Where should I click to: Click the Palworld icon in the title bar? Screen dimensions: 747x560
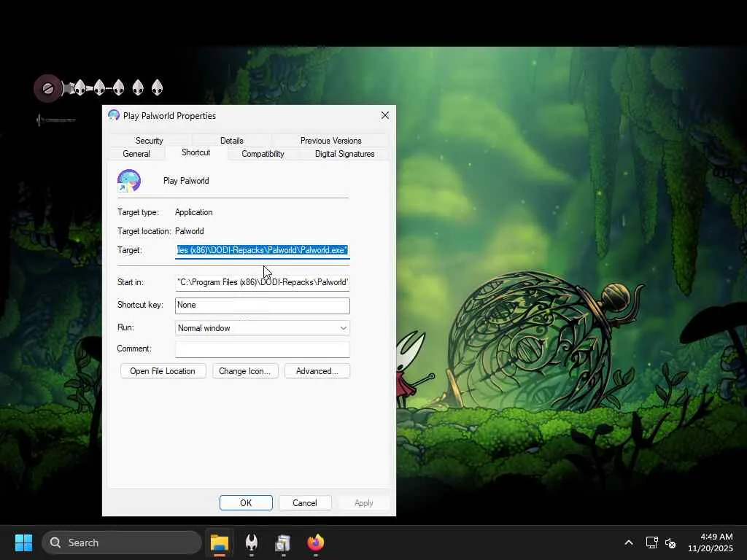(113, 115)
